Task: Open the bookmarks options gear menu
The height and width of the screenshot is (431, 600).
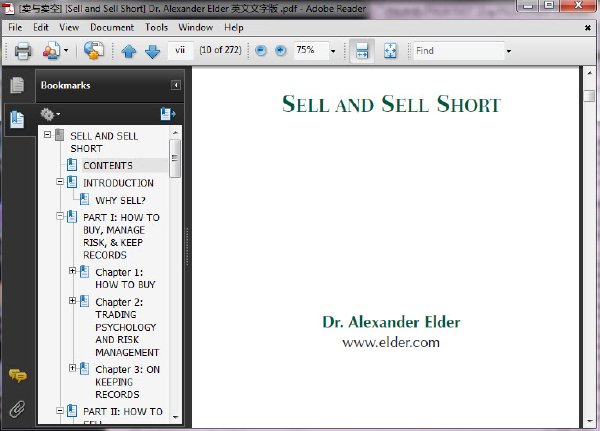Action: pos(50,114)
